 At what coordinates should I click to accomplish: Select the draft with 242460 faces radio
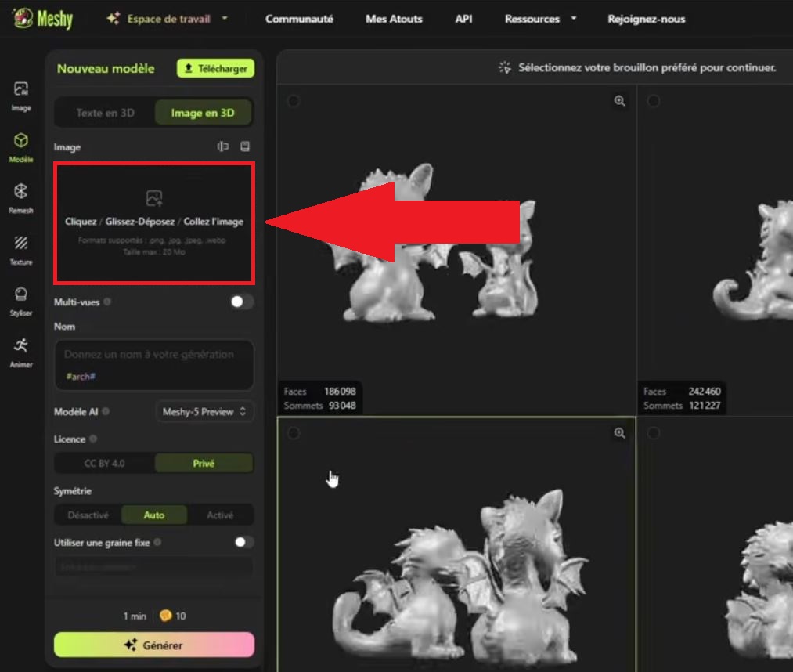pyautogui.click(x=654, y=101)
